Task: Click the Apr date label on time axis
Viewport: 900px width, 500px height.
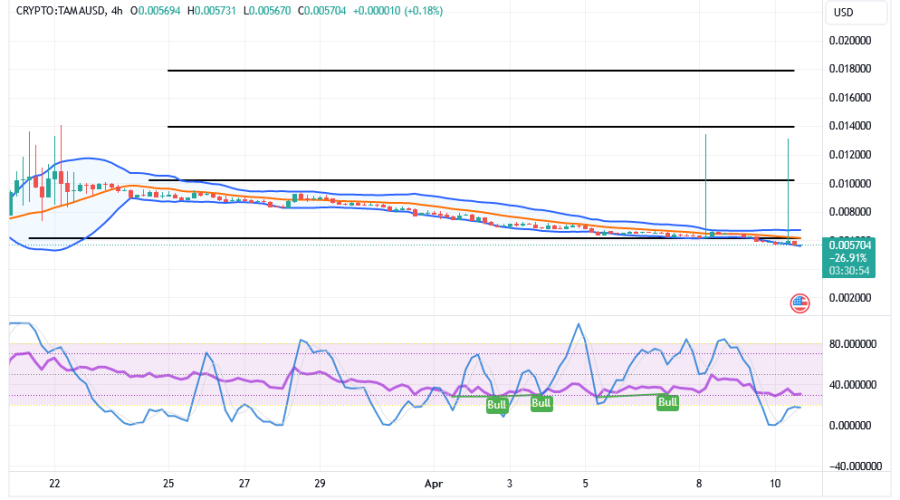Action: coord(433,484)
